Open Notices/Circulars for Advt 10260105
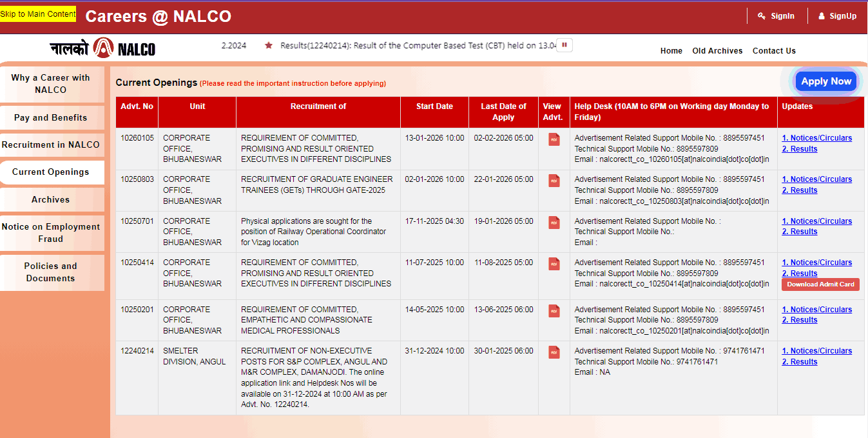The image size is (868, 438). tap(816, 137)
